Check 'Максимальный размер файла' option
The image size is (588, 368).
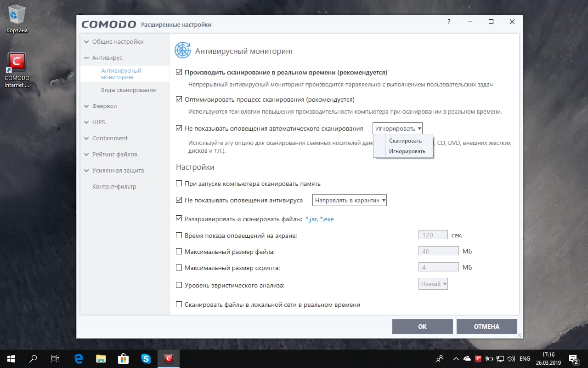pos(179,252)
